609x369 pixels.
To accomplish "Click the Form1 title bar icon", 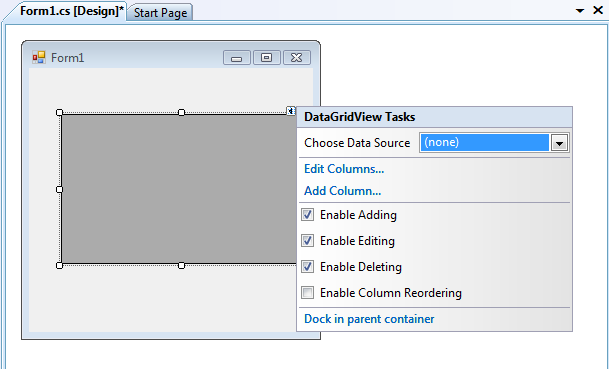I will 39,57.
